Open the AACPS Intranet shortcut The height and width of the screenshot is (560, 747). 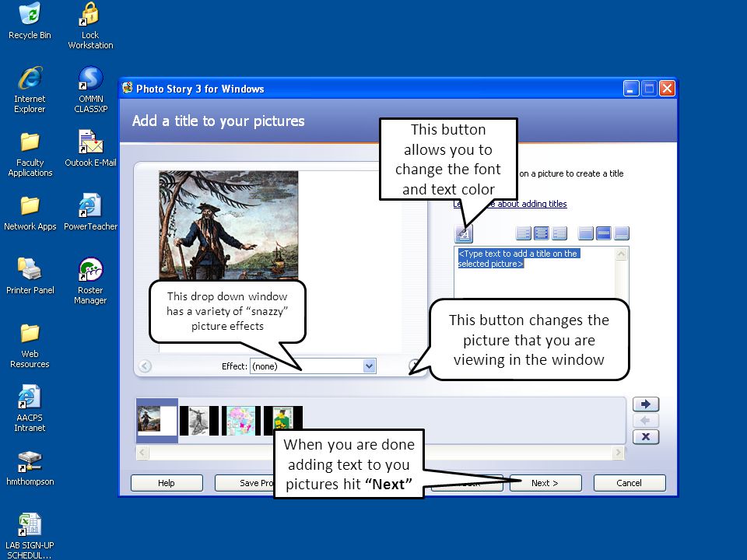(30, 409)
